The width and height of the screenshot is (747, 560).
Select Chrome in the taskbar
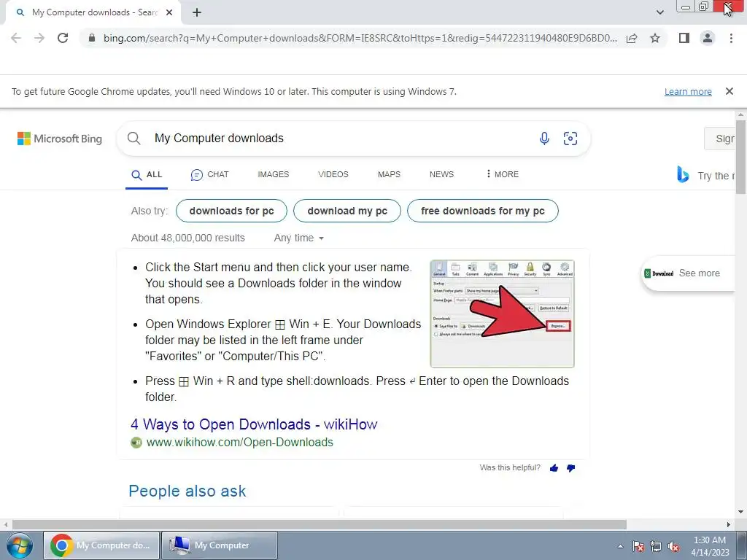pos(102,545)
